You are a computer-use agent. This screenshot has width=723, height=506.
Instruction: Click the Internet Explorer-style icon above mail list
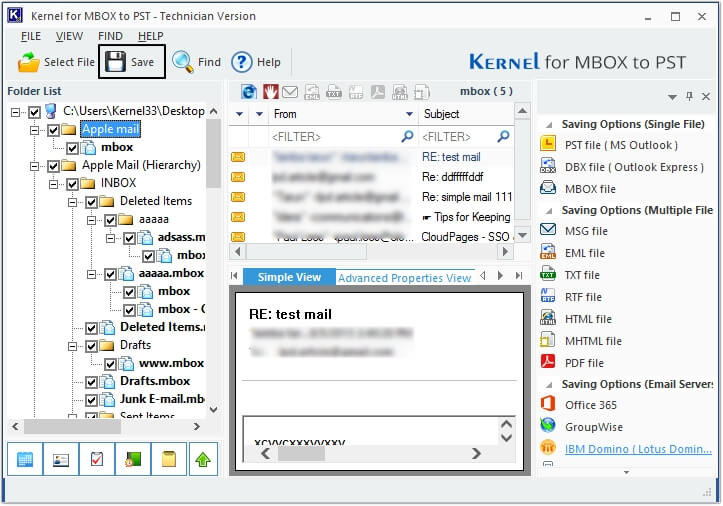(x=249, y=92)
